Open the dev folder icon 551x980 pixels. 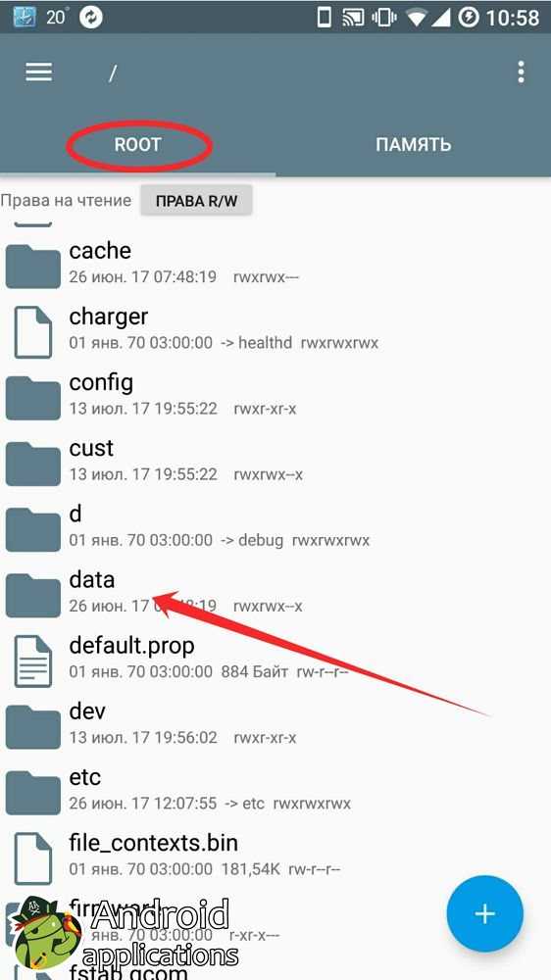click(x=33, y=726)
